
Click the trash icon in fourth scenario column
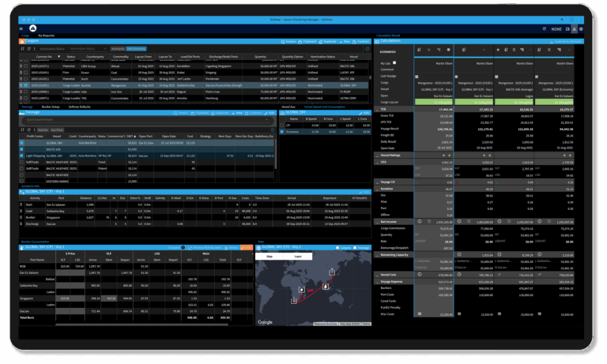(x=549, y=50)
